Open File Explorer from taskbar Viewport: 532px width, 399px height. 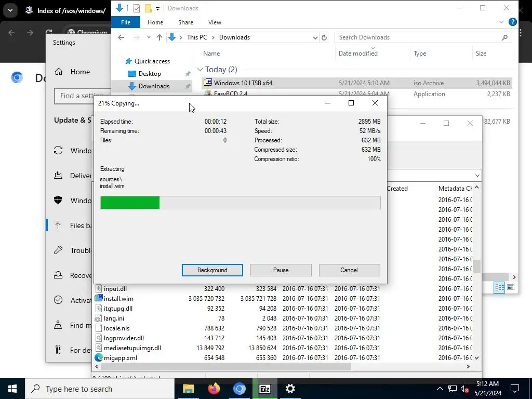[188, 389]
